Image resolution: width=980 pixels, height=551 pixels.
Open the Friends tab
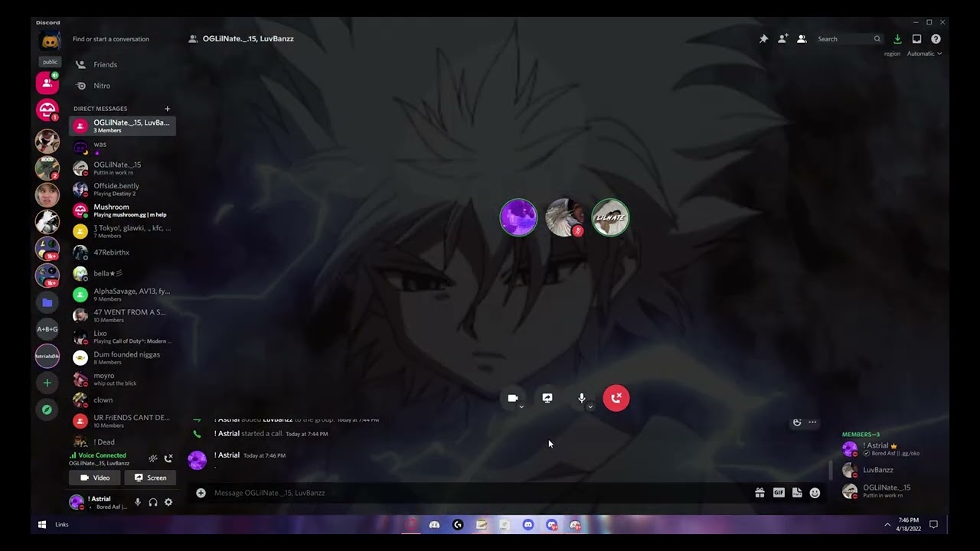tap(122, 65)
